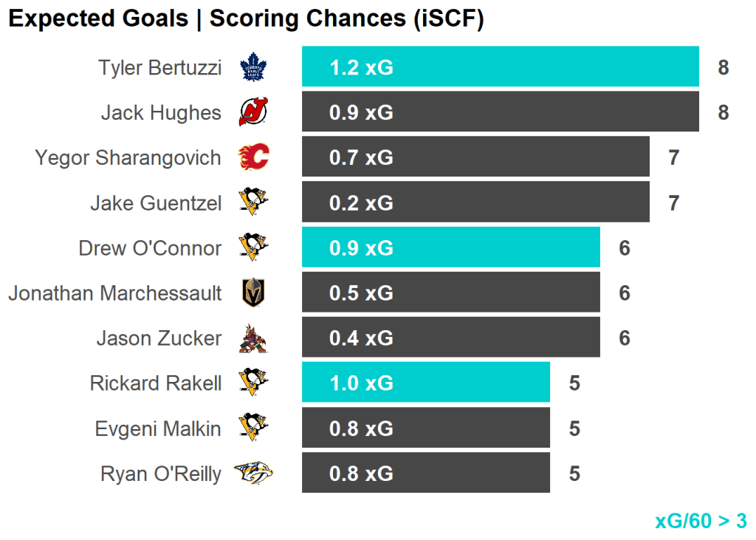Click Rickard Rakell's teal 1.0 xG bar

pyautogui.click(x=425, y=383)
